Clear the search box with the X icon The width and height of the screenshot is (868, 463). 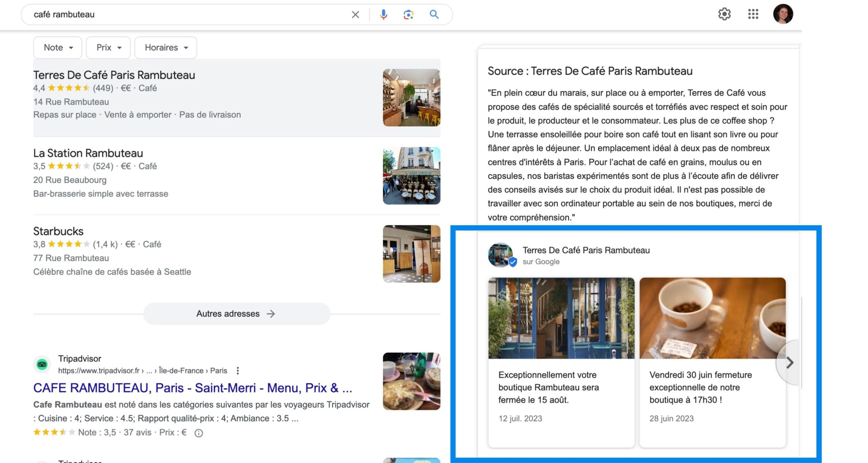click(355, 15)
